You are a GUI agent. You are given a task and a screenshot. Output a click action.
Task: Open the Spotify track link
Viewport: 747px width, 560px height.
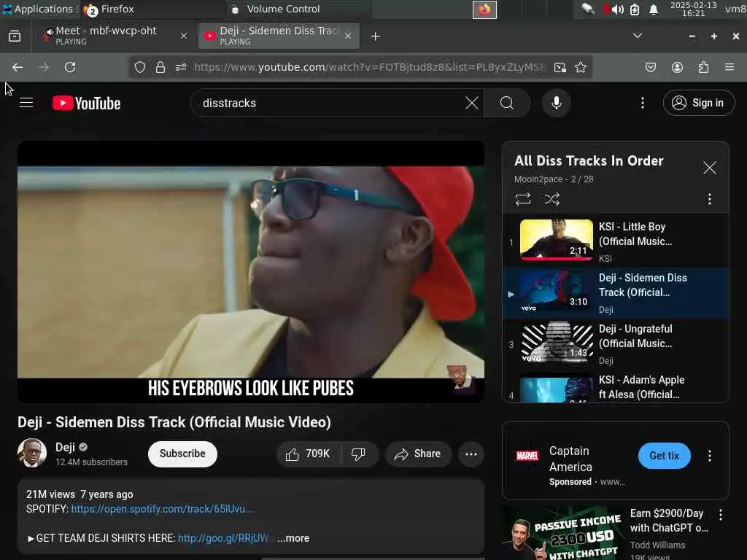[162, 509]
